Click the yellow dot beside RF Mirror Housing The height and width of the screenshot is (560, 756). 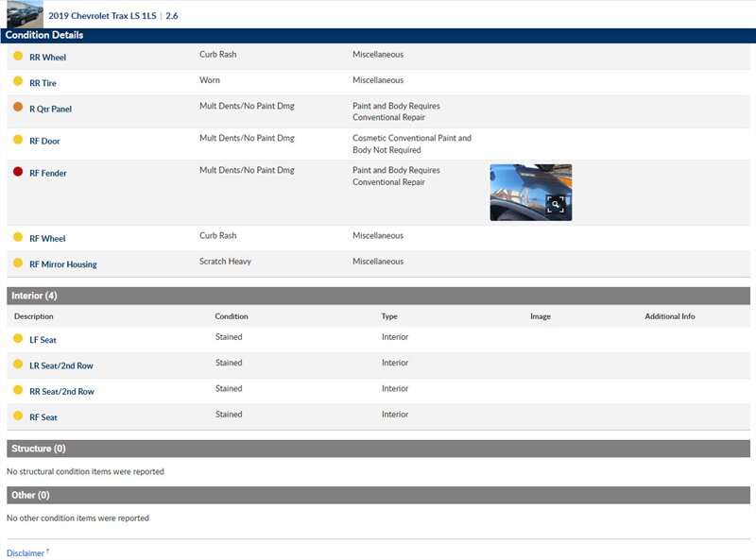(18, 263)
